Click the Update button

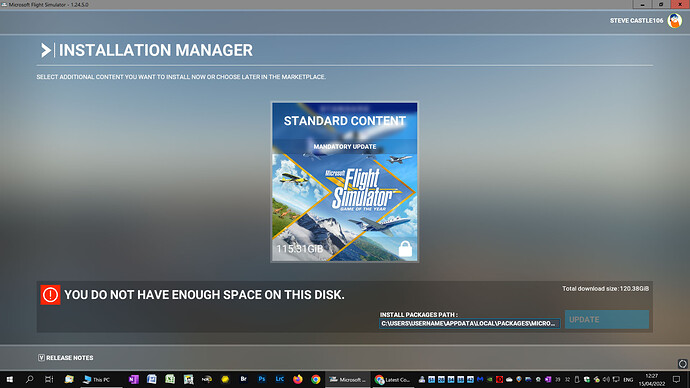607,319
